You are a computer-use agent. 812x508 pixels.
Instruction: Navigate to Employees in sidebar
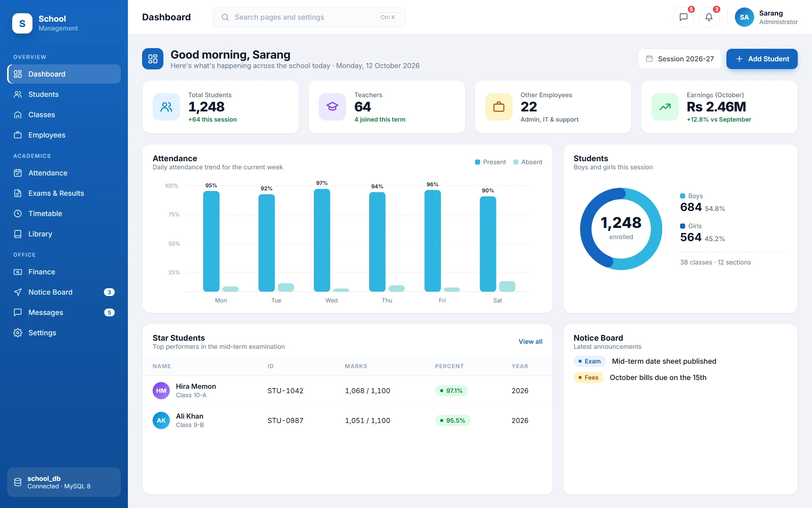tap(64, 135)
